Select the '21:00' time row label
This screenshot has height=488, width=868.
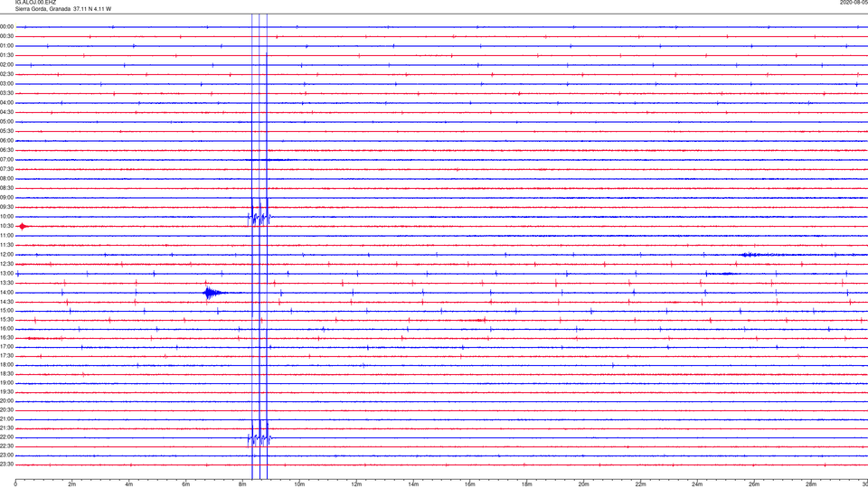point(7,418)
